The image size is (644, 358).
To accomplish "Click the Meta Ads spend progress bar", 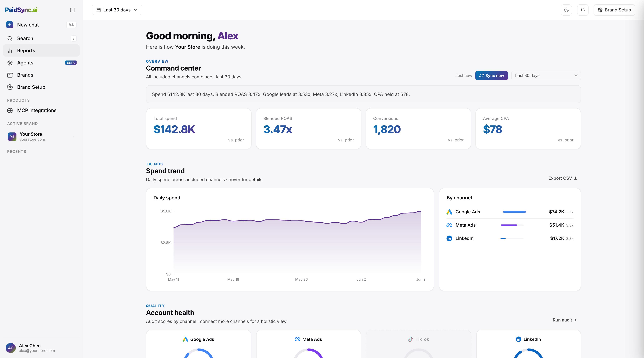I will coord(512,225).
